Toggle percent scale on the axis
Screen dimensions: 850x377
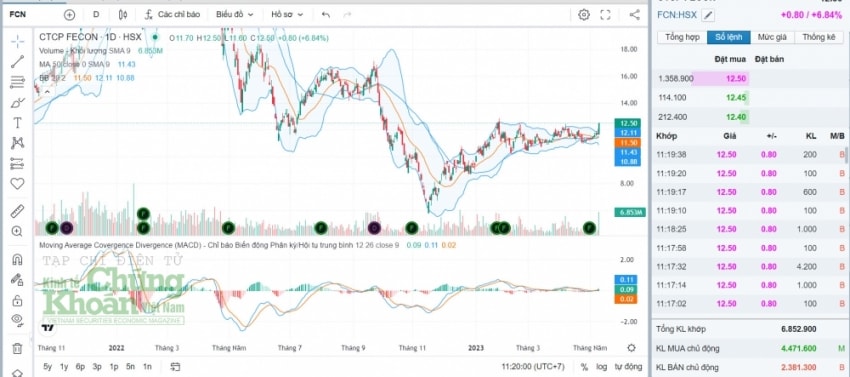click(x=584, y=367)
